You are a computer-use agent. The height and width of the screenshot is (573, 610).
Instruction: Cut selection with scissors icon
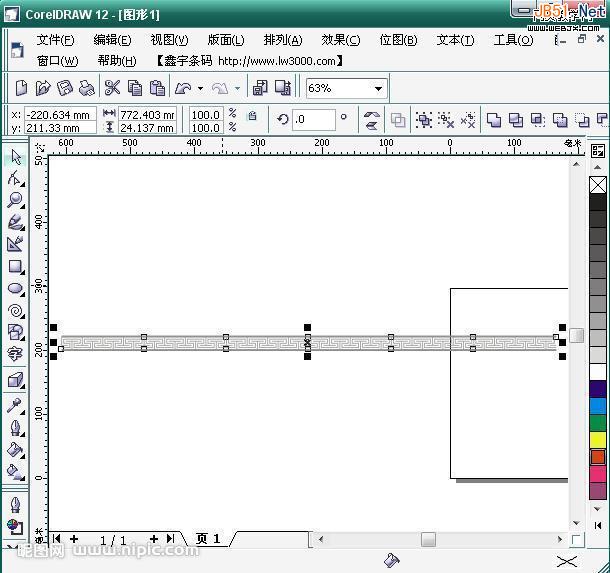click(112, 88)
